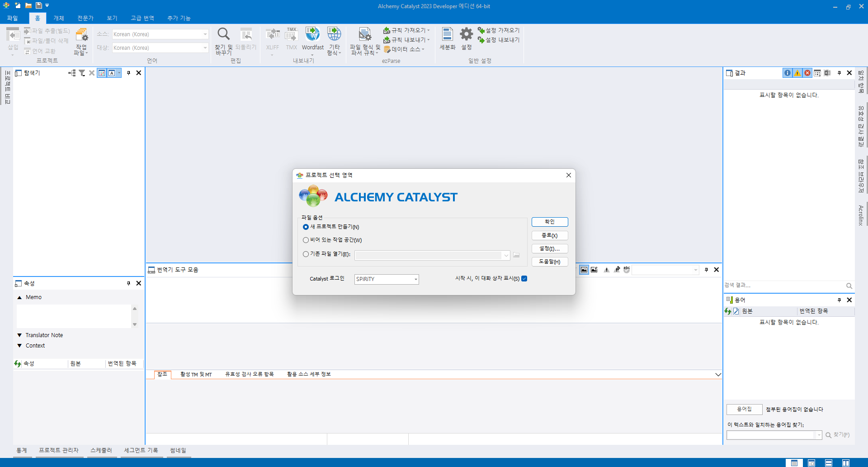The height and width of the screenshot is (467, 868).
Task: Toggle the first image view icon in translator toolbar
Action: (584, 270)
